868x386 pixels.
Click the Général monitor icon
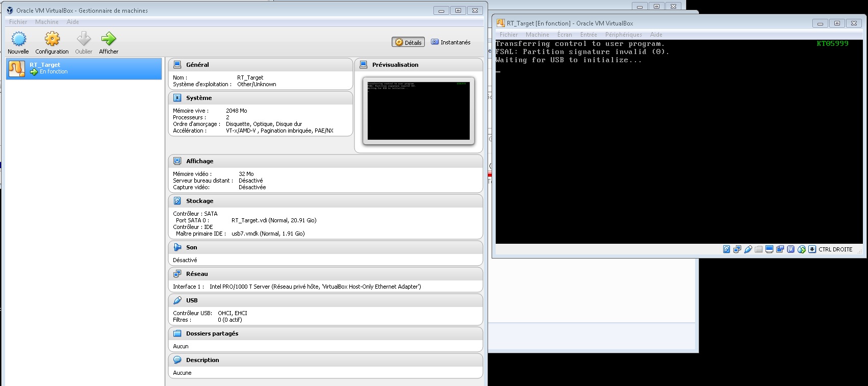tap(177, 65)
